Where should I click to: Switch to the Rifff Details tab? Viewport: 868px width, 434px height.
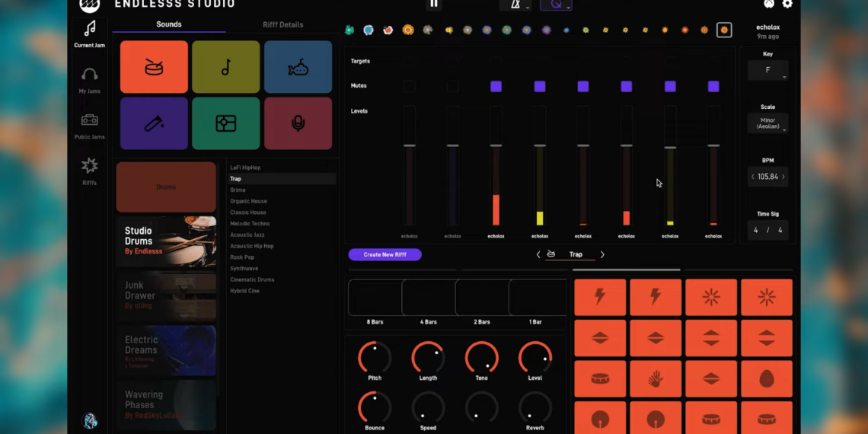point(282,25)
